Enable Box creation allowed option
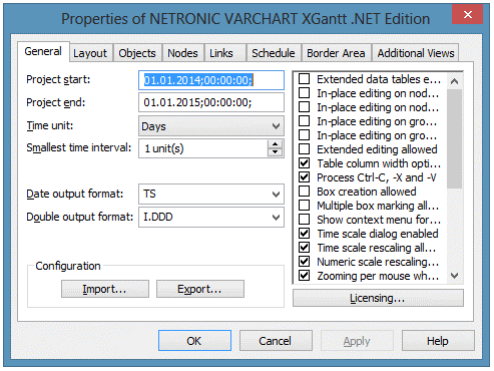 click(x=304, y=191)
